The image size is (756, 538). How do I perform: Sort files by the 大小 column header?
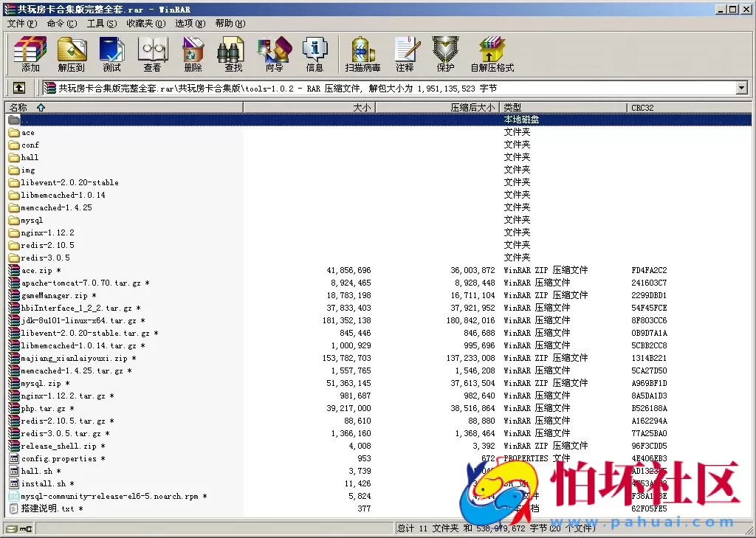click(x=362, y=108)
